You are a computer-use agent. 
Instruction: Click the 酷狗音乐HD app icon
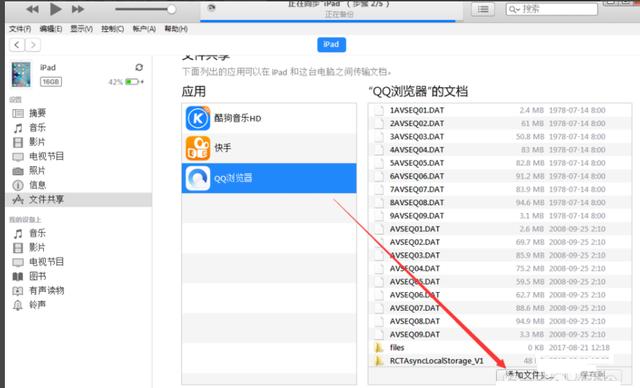[x=198, y=118]
